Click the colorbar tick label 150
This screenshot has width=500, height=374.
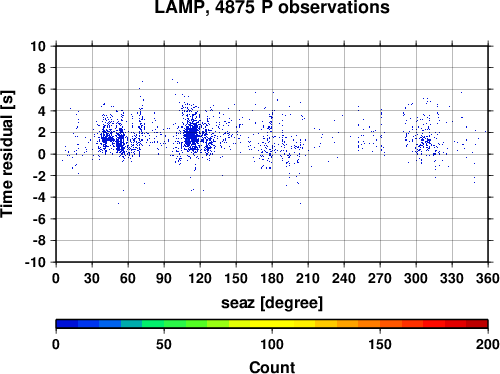[x=380, y=344]
